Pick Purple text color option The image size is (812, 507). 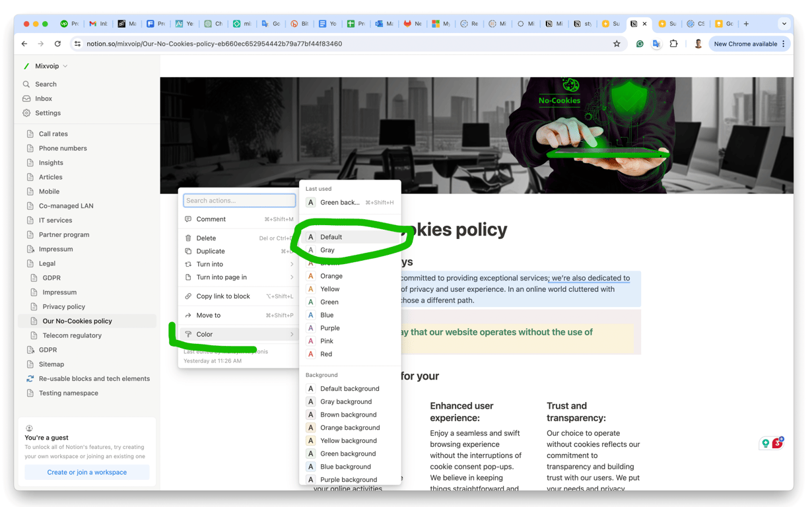[x=350, y=328]
